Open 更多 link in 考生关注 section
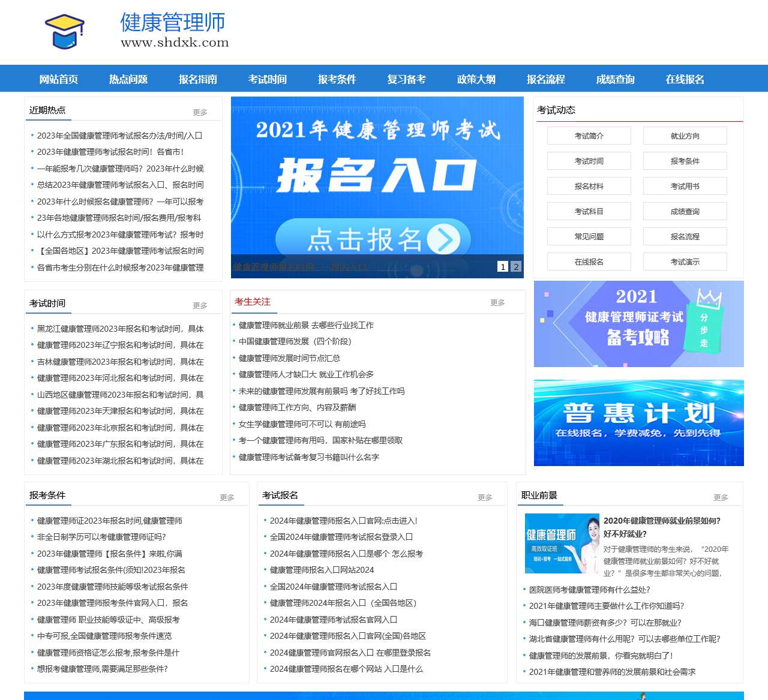The image size is (768, 700). click(497, 303)
